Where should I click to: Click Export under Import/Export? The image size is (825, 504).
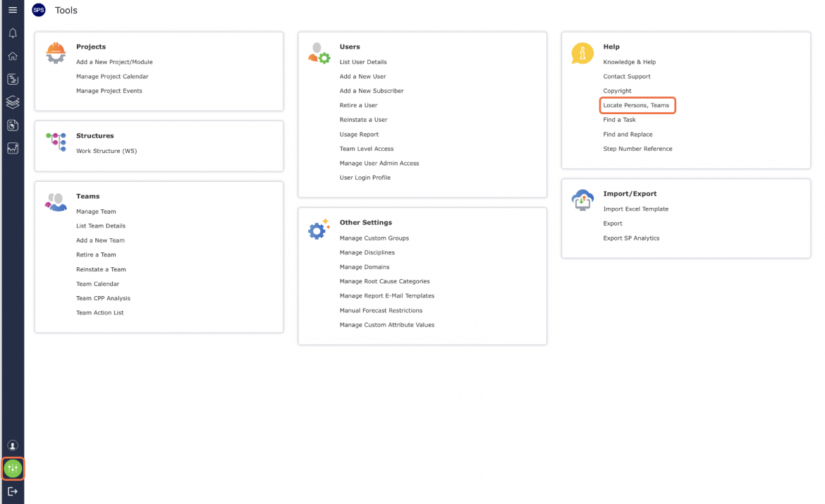pos(613,223)
